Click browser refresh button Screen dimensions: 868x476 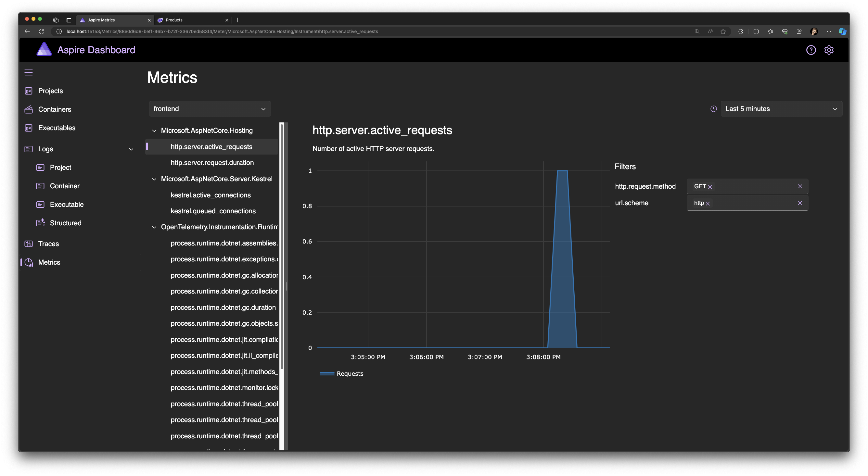coord(42,31)
